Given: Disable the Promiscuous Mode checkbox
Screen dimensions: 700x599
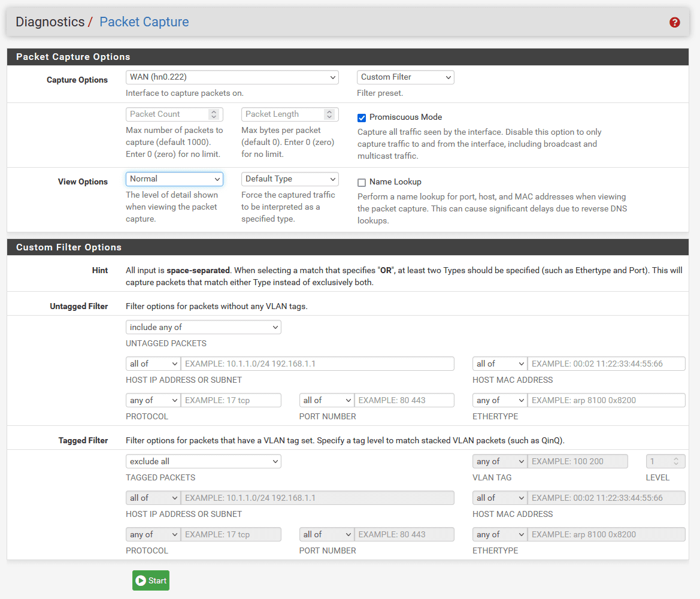Looking at the screenshot, I should 362,117.
